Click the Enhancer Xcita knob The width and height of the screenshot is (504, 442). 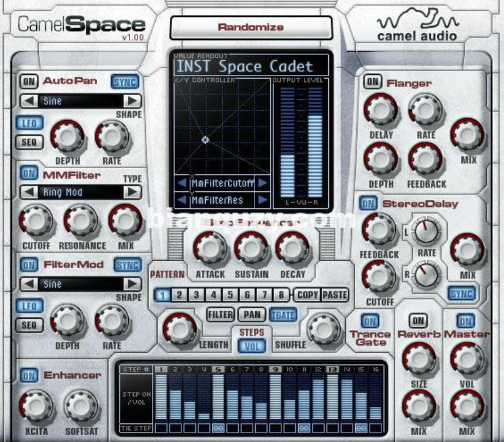[x=37, y=406]
